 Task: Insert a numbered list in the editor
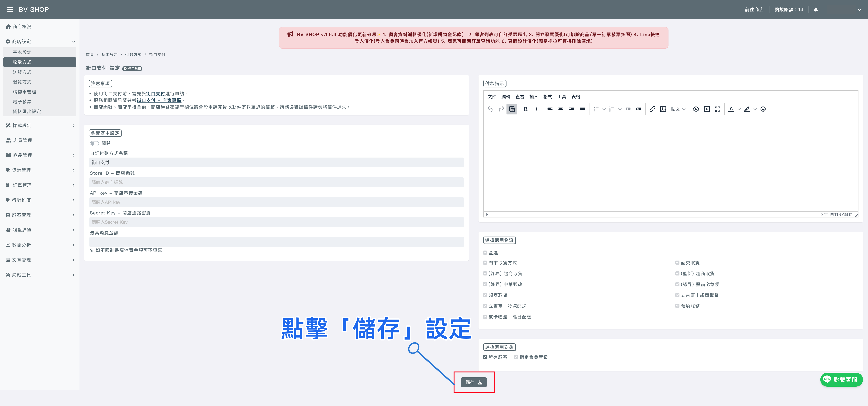(612, 109)
